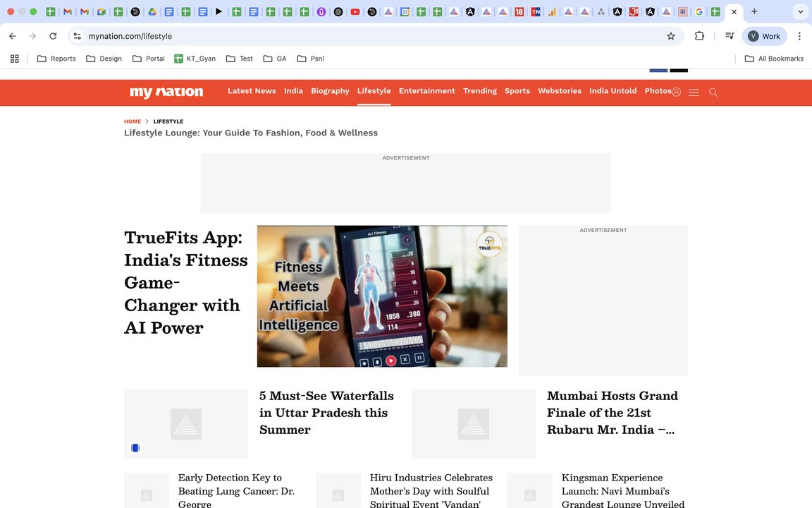This screenshot has height=508, width=812.
Task: Expand the Reports bookmark folder
Action: coord(56,59)
